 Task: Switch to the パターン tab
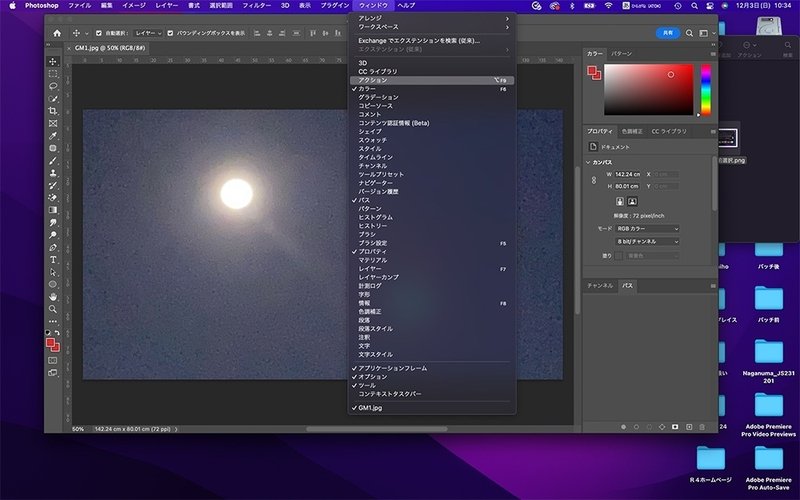pyautogui.click(x=621, y=54)
